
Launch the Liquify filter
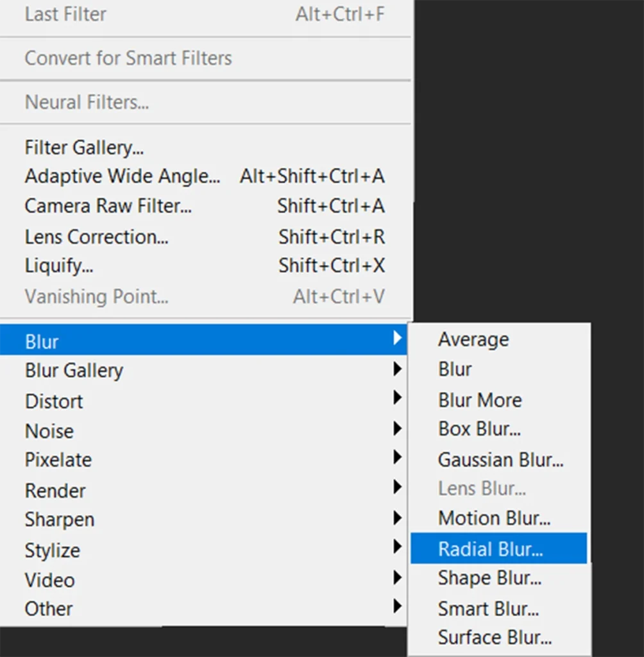point(59,266)
